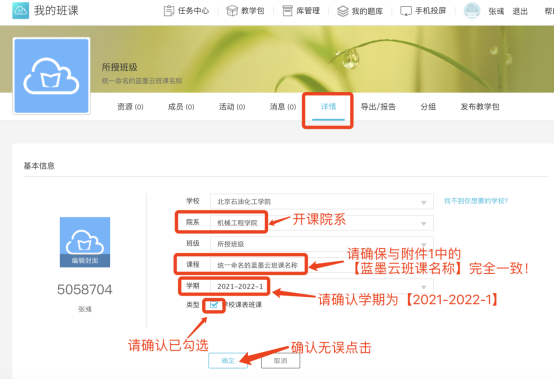Image resolution: width=554 pixels, height=380 pixels.
Task: Click the class code 5058704
Action: tap(85, 290)
